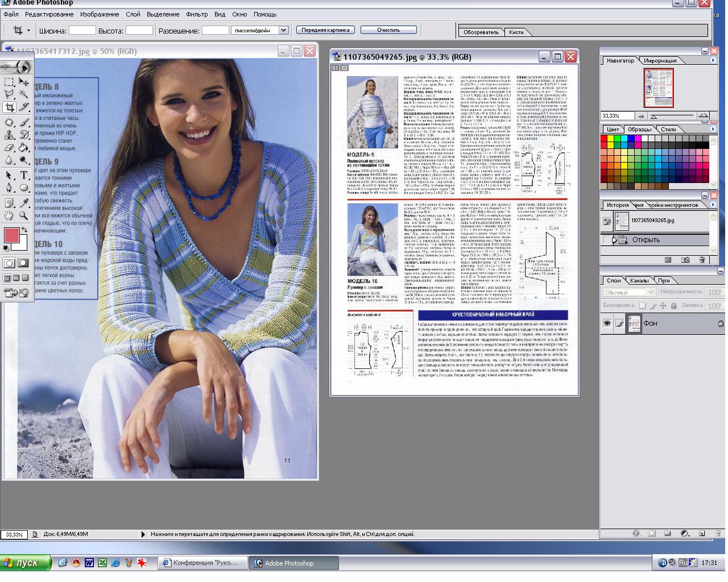728x582 pixels.
Task: Select the Zoom magnifier tool
Action: click(x=24, y=216)
